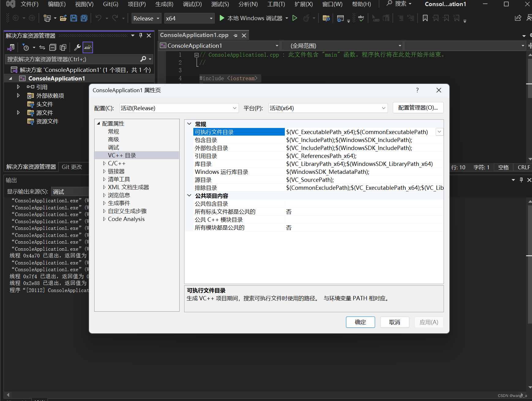Viewport: 532px width, 401px height.
Task: Expand the C/C++ node in property tree
Action: coord(104,163)
